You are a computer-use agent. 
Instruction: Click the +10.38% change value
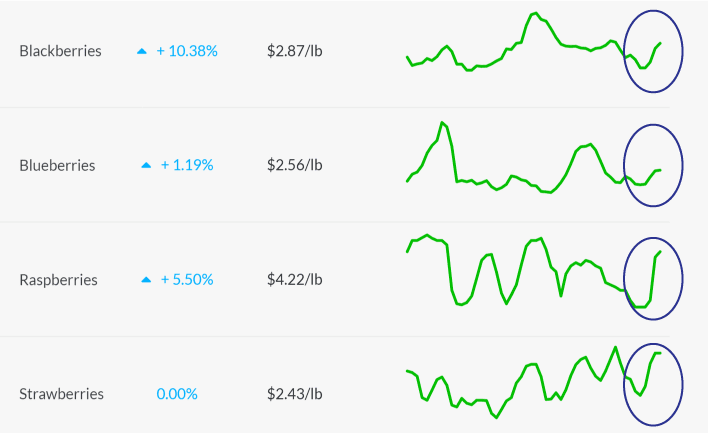click(187, 51)
